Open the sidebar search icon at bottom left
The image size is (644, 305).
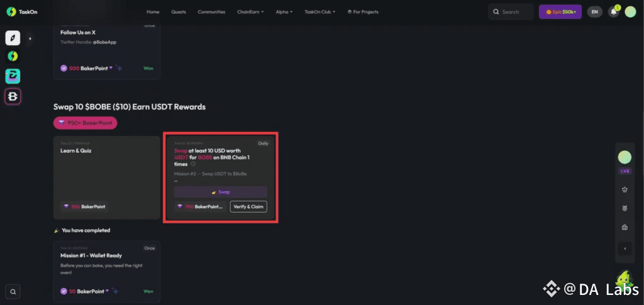(x=13, y=292)
